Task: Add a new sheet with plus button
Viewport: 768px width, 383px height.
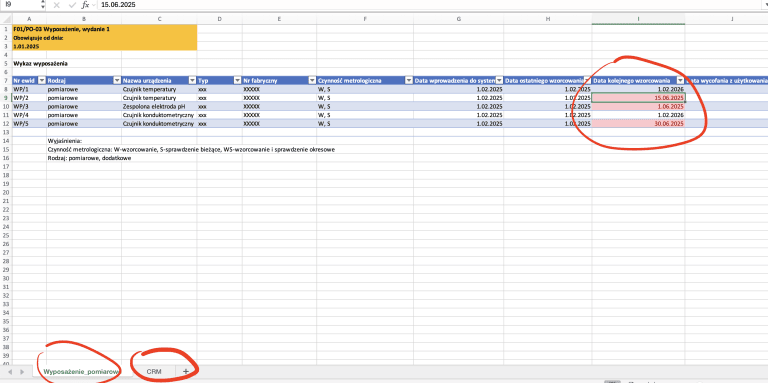Action: coord(186,372)
